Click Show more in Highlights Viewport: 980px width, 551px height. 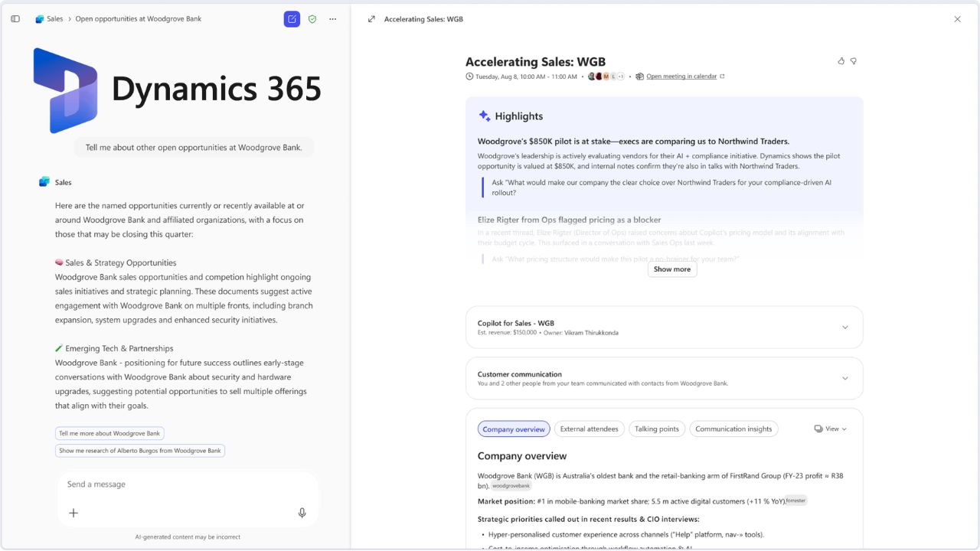coord(672,269)
